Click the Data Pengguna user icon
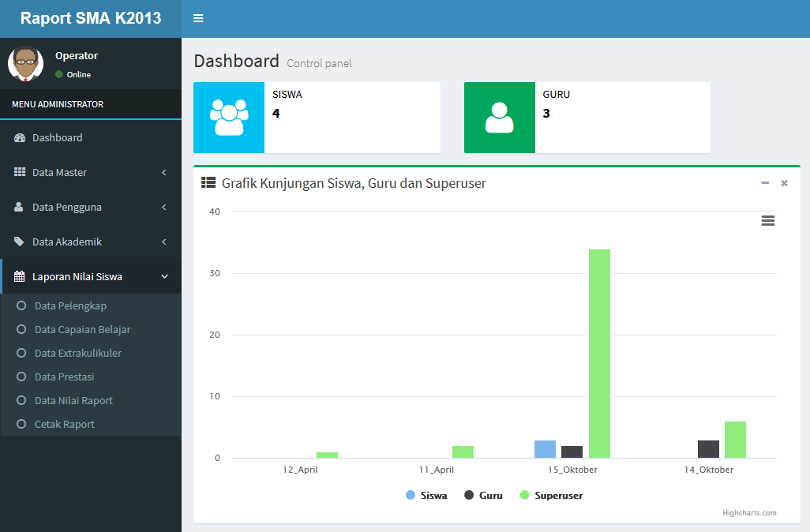810x532 pixels. [x=19, y=207]
